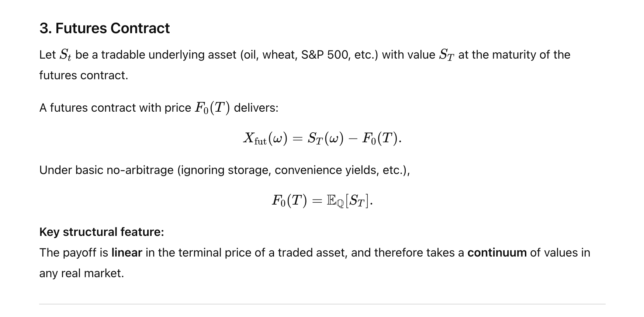
Task: Click the bold word 'linear'
Action: pos(127,252)
